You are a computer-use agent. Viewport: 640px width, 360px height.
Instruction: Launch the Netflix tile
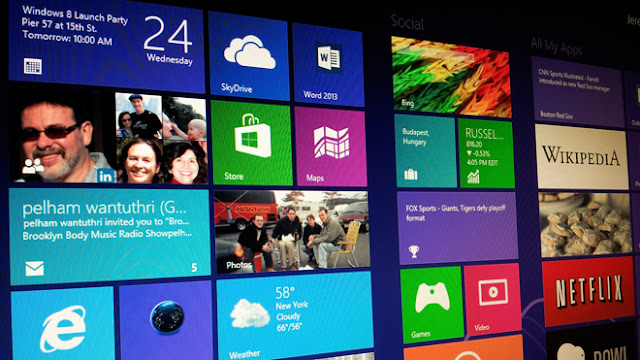tap(588, 291)
